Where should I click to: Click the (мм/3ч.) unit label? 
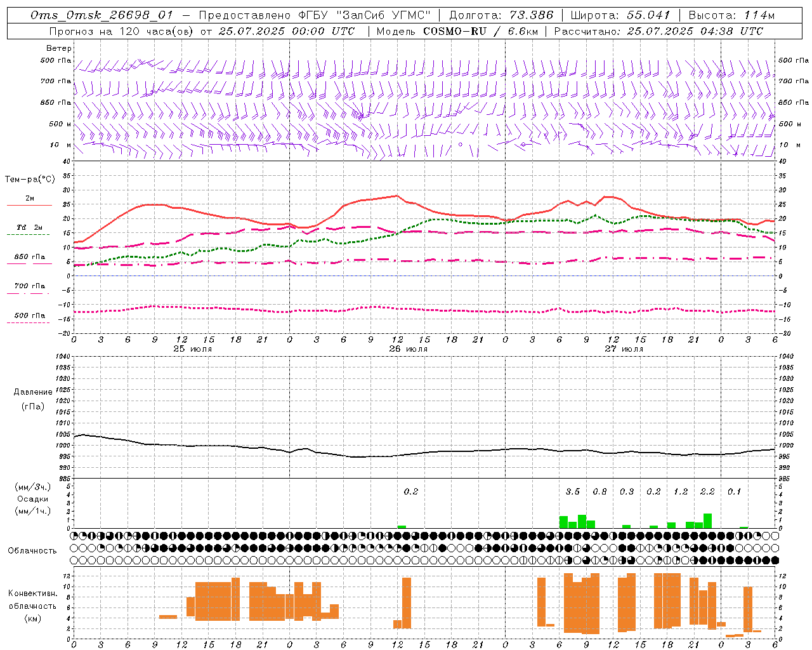click(x=32, y=487)
